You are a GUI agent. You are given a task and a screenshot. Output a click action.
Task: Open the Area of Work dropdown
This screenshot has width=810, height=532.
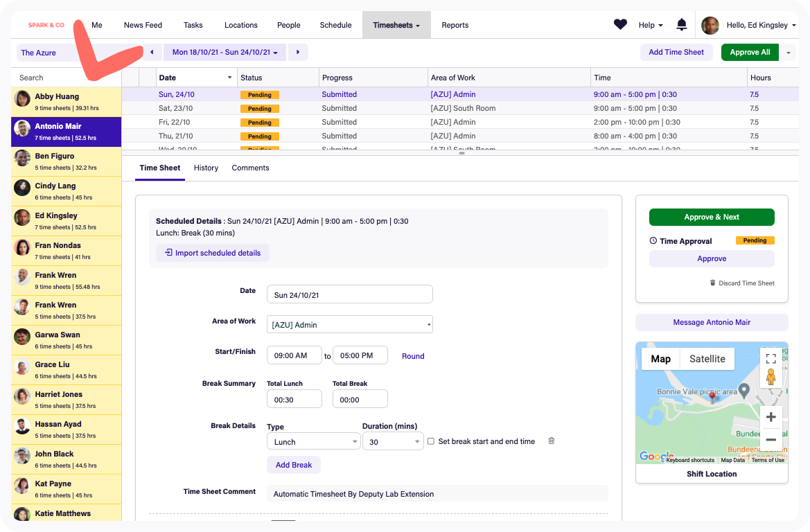350,324
